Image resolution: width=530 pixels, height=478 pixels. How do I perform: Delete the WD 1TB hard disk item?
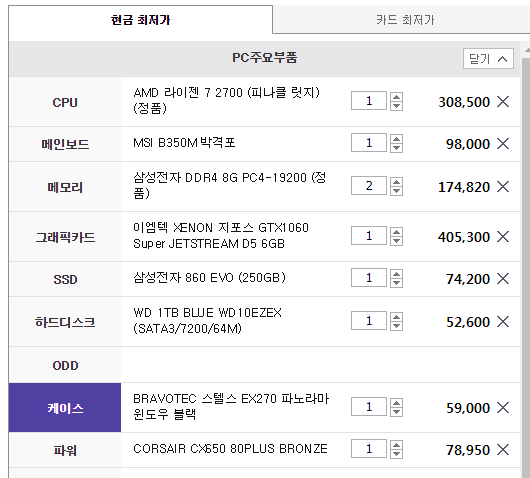coord(503,322)
